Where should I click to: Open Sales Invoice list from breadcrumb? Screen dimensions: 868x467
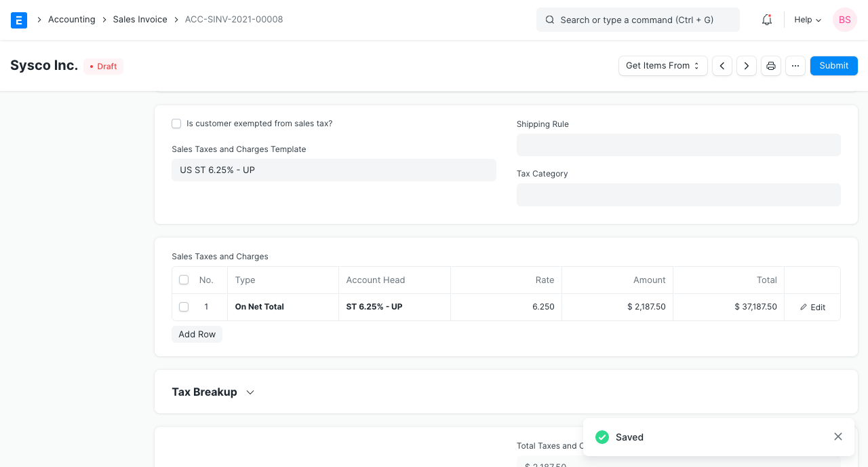point(140,20)
